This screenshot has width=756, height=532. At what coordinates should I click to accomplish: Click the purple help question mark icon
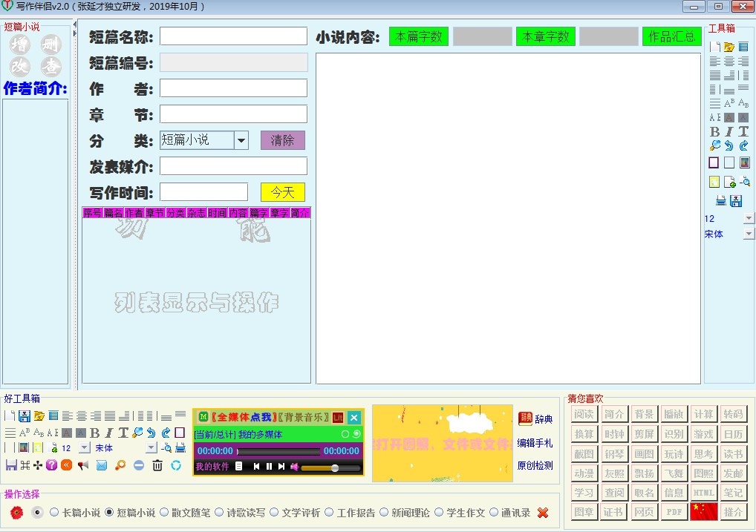[x=51, y=465]
